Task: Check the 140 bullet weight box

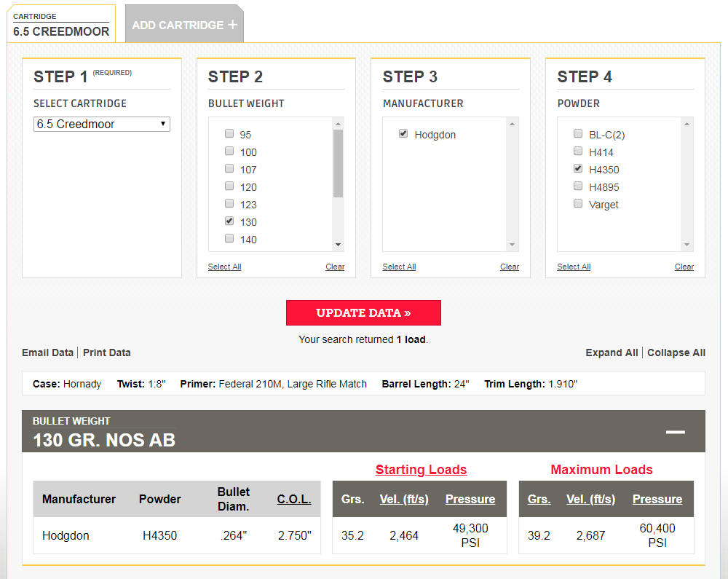Action: click(x=229, y=239)
